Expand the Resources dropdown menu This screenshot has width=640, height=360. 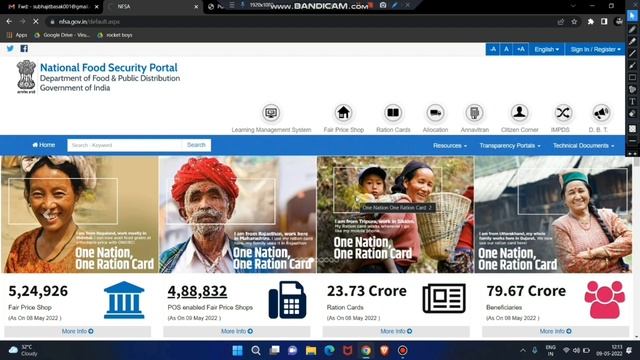450,146
